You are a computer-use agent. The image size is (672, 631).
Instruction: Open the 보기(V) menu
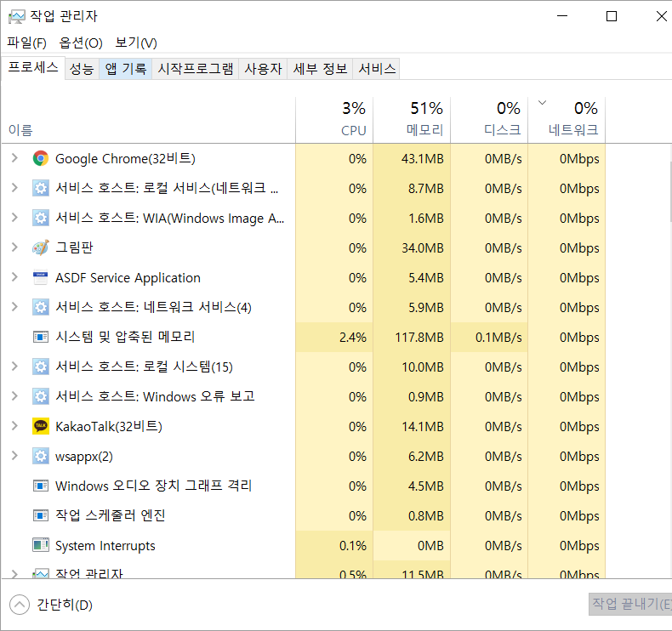[136, 43]
